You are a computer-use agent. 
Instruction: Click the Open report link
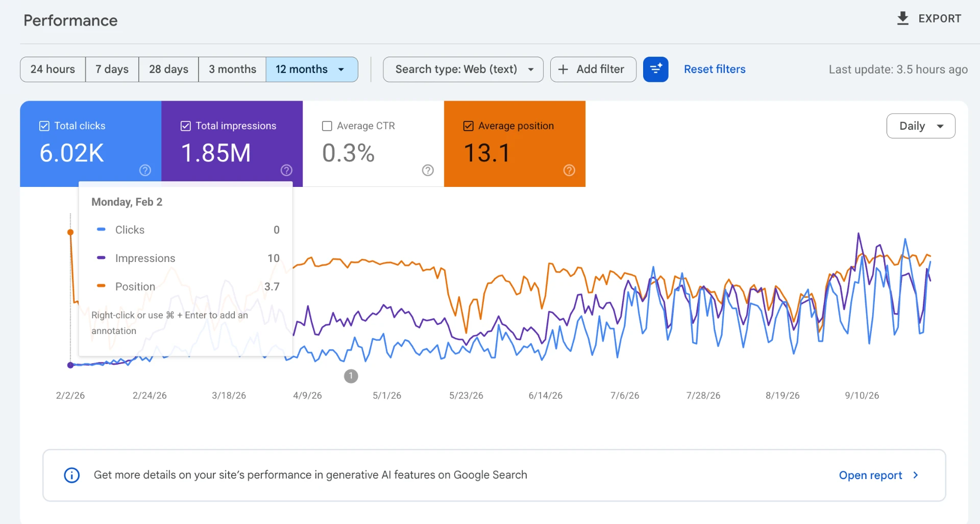click(870, 475)
